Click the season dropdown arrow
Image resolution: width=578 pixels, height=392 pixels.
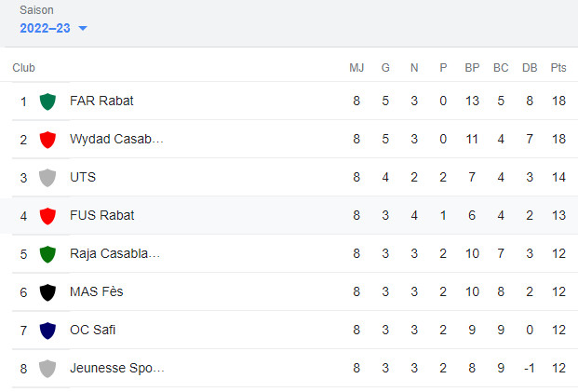83,28
